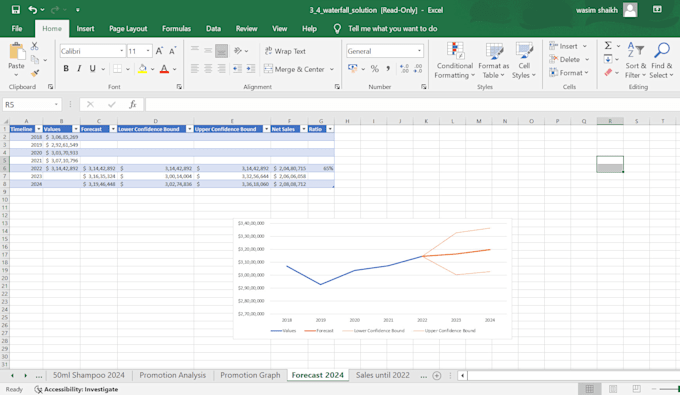Click the Clear eraser icon
Screen dimensions: 680x395
(x=608, y=73)
